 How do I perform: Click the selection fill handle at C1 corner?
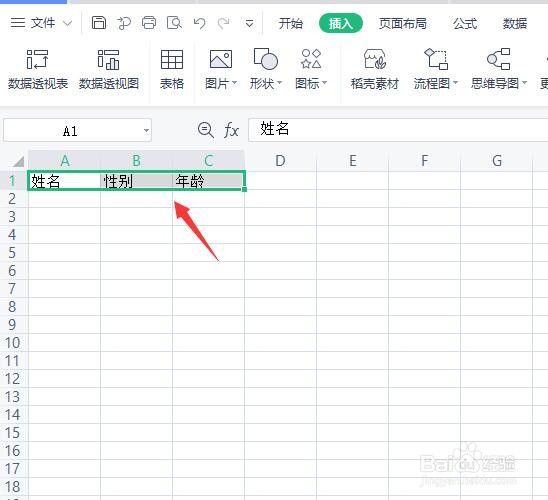tap(244, 189)
